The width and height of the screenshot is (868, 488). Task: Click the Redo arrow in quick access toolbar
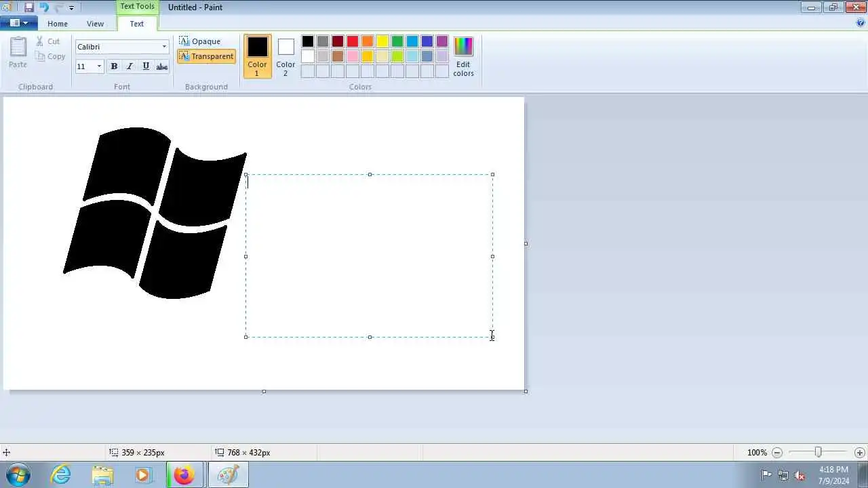point(58,7)
